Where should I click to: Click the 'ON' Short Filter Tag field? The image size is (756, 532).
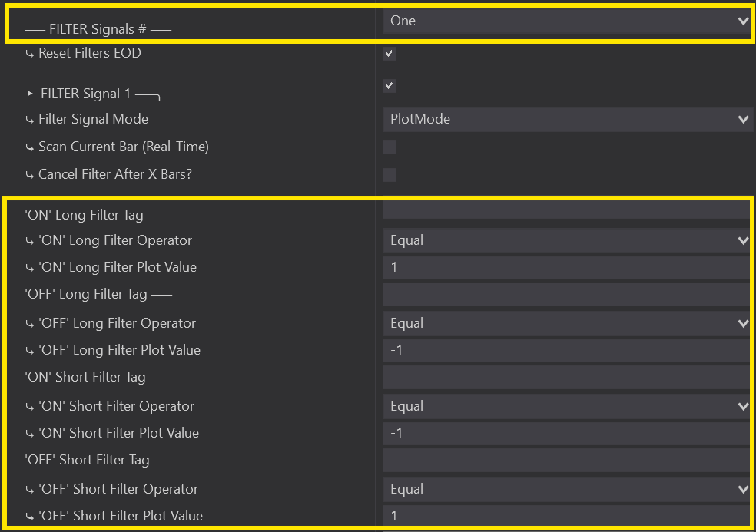pyautogui.click(x=565, y=378)
